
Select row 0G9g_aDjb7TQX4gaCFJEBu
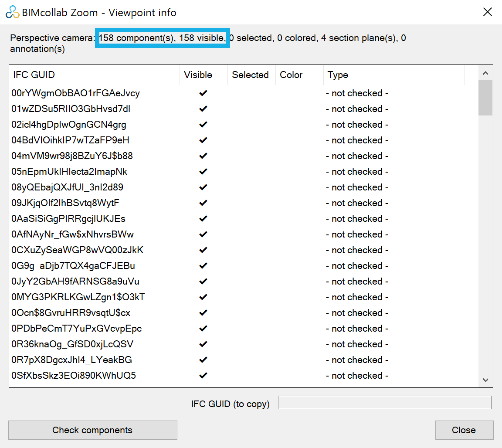point(243,266)
